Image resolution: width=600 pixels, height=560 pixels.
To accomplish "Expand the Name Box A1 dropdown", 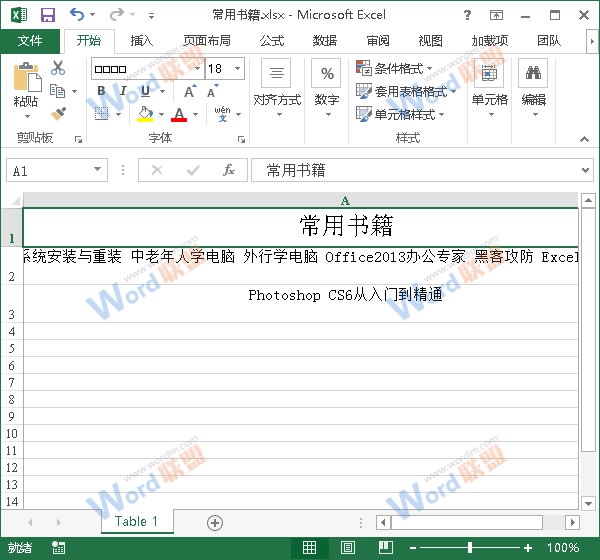I will pos(98,169).
